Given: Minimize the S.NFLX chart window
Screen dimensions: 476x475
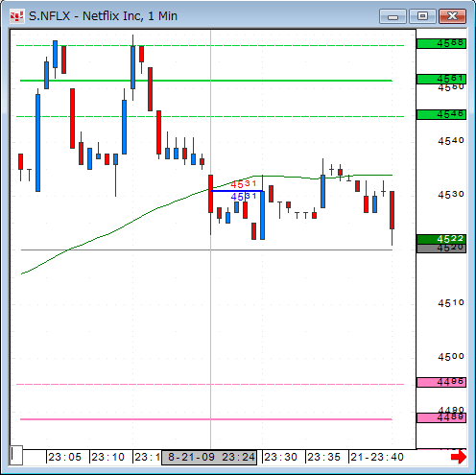Looking at the screenshot, I should coord(393,16).
